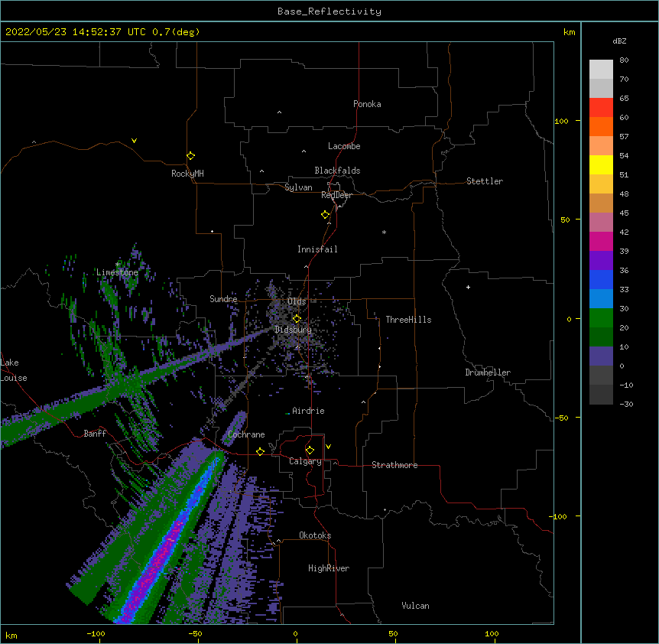Click the dBZ legend heading
The image size is (659, 644).
coord(619,41)
